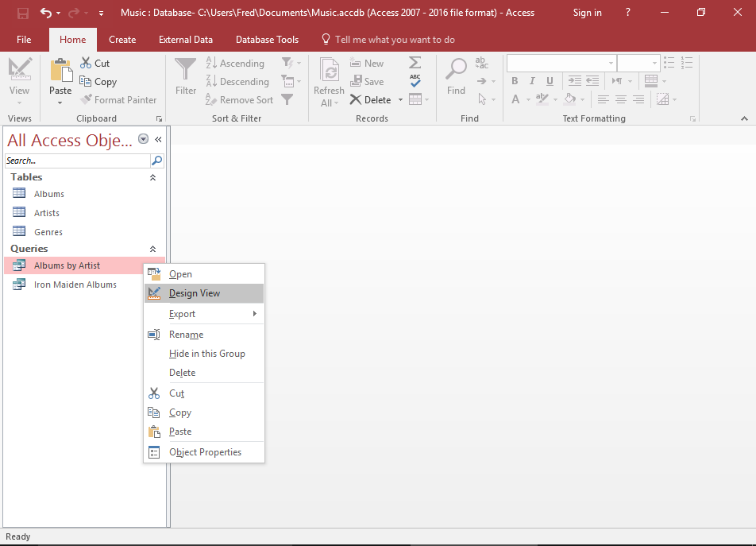Image resolution: width=756 pixels, height=546 pixels.
Task: Click the View design icon in ribbon
Action: [20, 69]
